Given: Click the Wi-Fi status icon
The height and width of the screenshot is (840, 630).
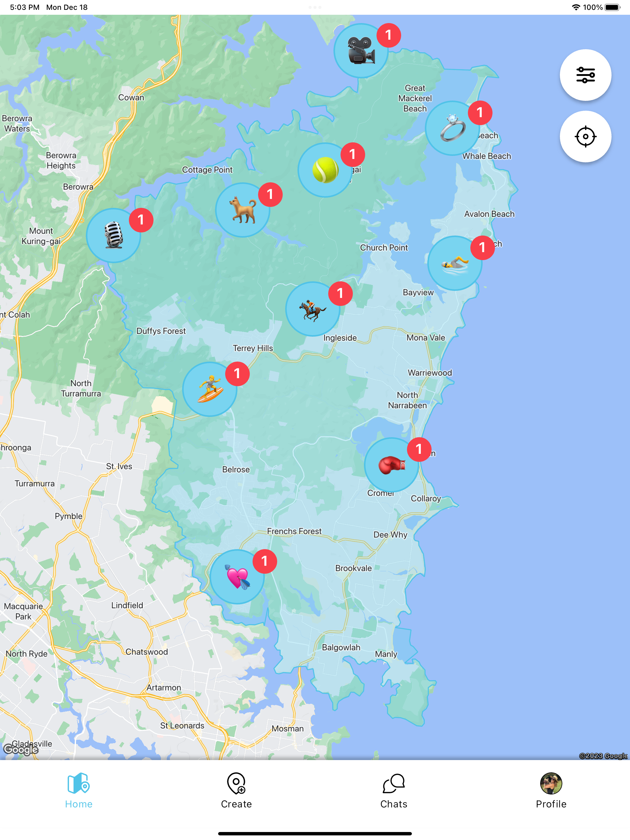Looking at the screenshot, I should pos(576,7).
